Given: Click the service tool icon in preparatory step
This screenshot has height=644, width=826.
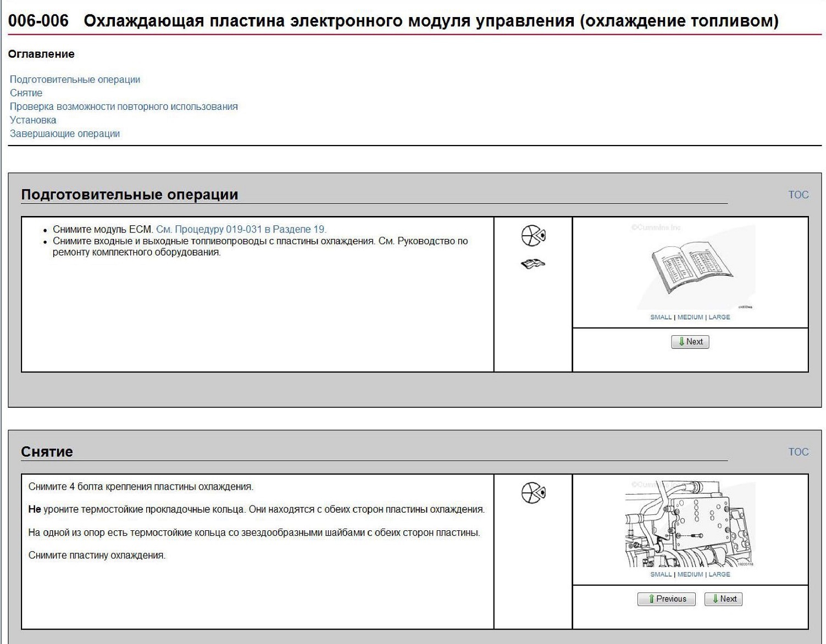Looking at the screenshot, I should [533, 236].
